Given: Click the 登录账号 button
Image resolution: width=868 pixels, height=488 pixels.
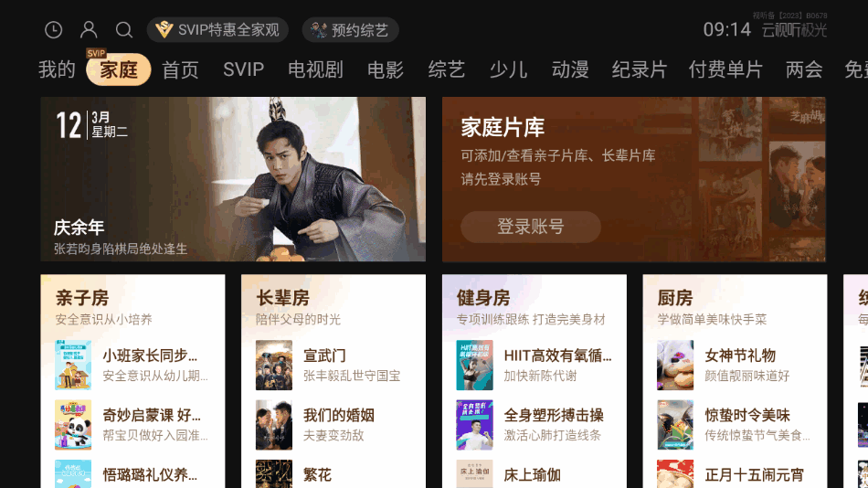Looking at the screenshot, I should [x=530, y=227].
